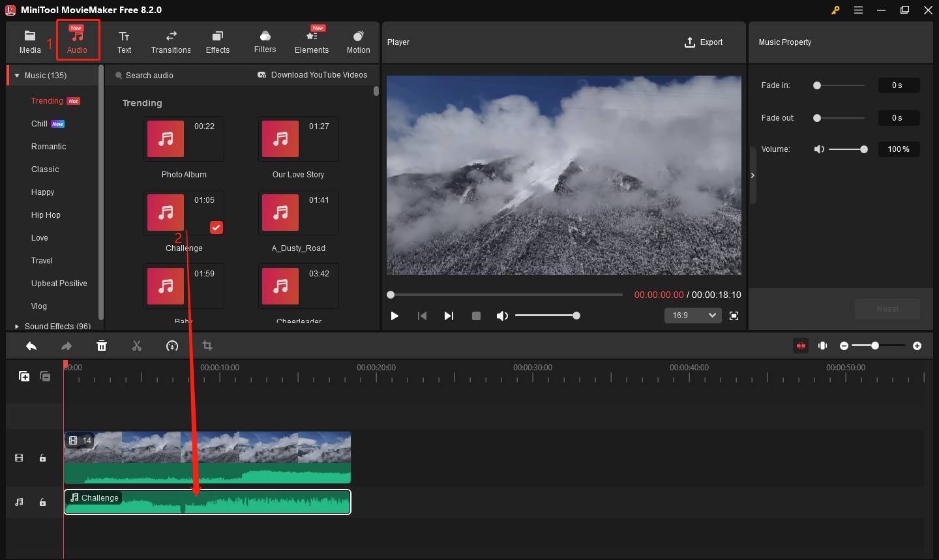Select the Travel music category
The height and width of the screenshot is (560, 939).
click(42, 261)
